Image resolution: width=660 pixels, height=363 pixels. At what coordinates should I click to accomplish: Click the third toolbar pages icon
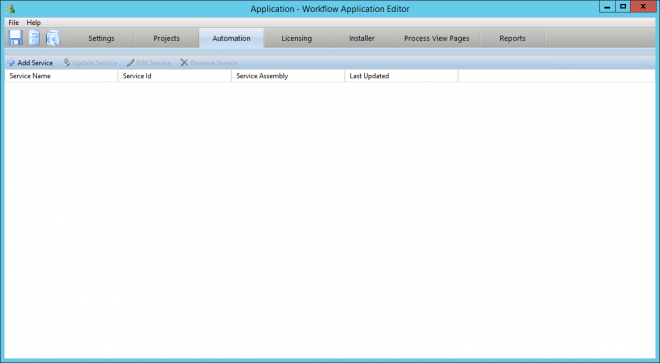pos(53,38)
